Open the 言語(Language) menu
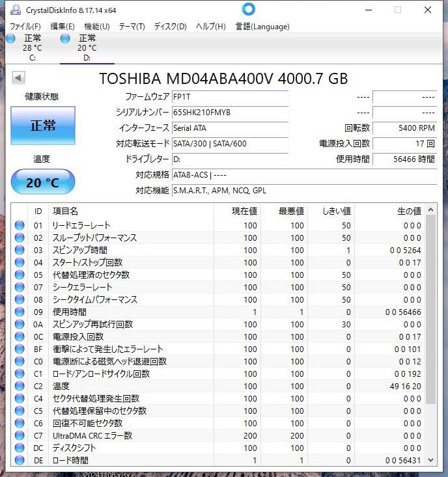 [x=262, y=27]
